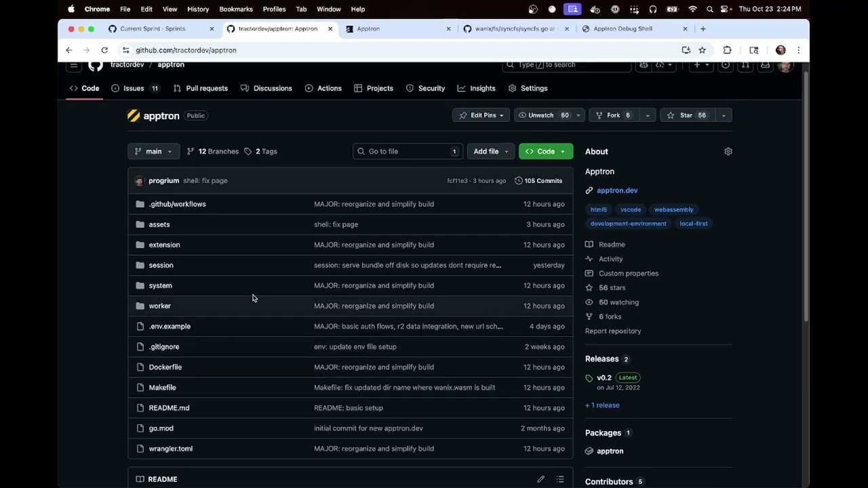Close the Current Sprint - Sprints tab
Screen dimensions: 868x488
pos(212,29)
